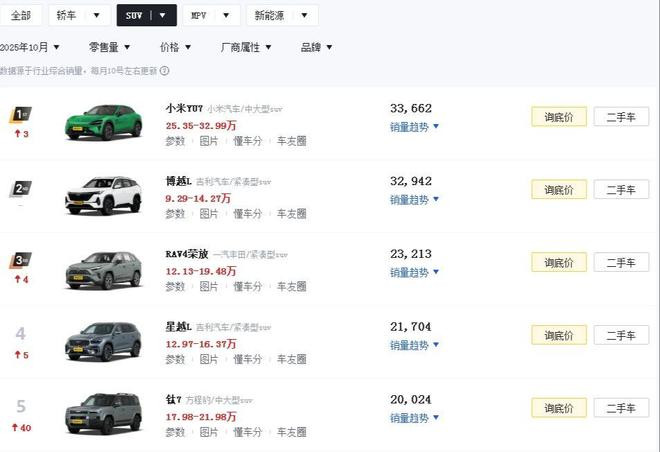Expand 销量趋势 for RAV4荣放
Image resolution: width=660 pixels, height=452 pixels.
click(414, 272)
